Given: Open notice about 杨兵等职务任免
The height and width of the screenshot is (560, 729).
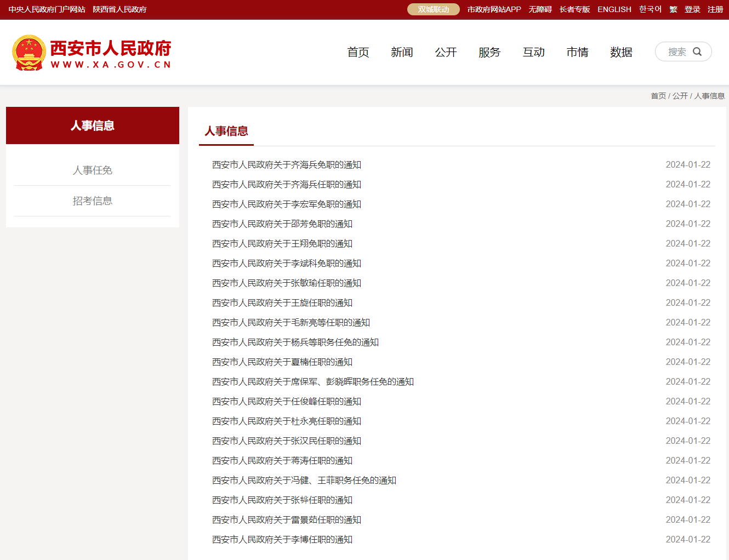Looking at the screenshot, I should pyautogui.click(x=295, y=342).
